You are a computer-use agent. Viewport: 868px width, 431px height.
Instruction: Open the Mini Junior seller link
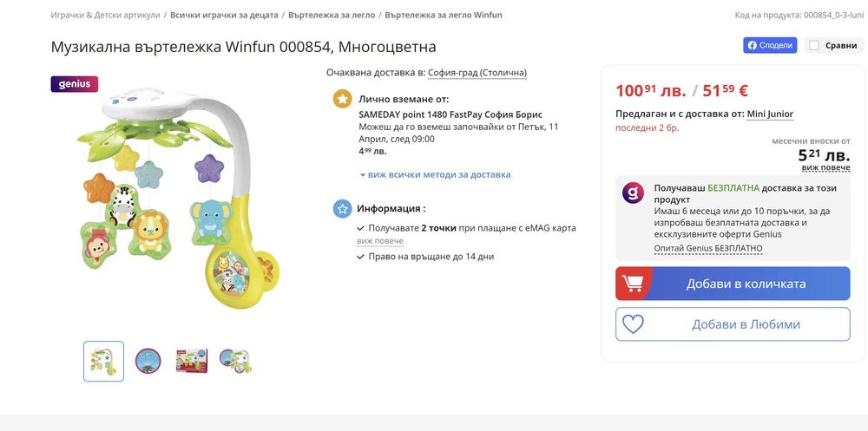[769, 114]
